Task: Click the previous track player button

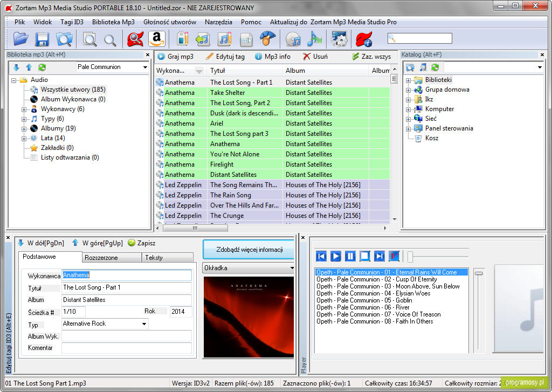Action: [x=321, y=256]
